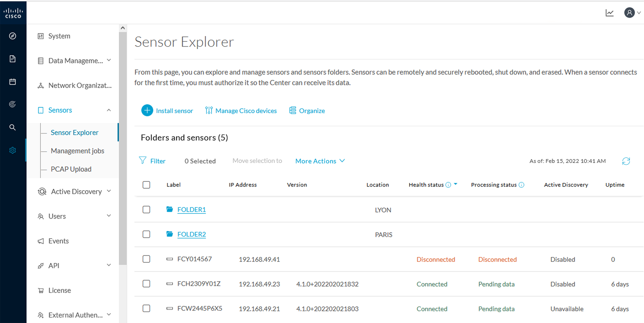Select PCAP Upload in the submenu
The width and height of the screenshot is (644, 323).
(x=71, y=169)
